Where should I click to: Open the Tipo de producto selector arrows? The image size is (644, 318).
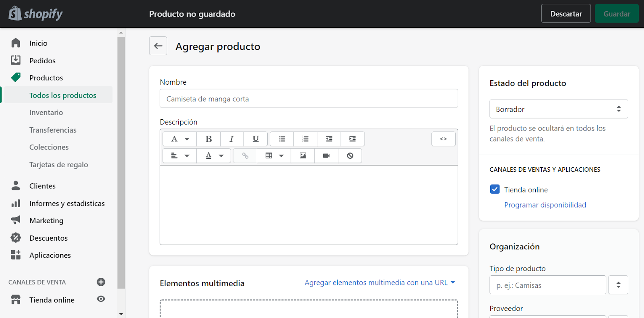(x=618, y=285)
